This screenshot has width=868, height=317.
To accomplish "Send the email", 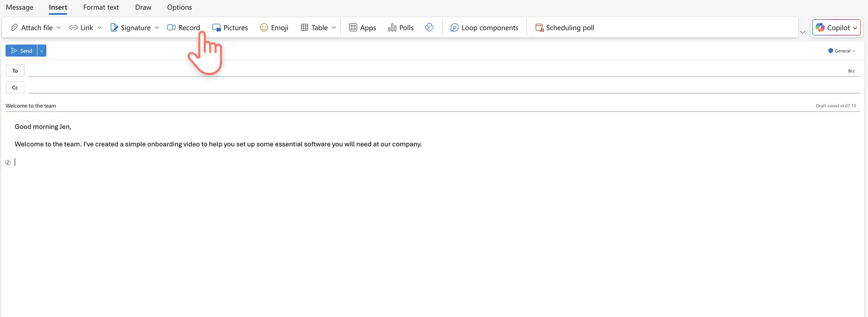I will [x=21, y=51].
